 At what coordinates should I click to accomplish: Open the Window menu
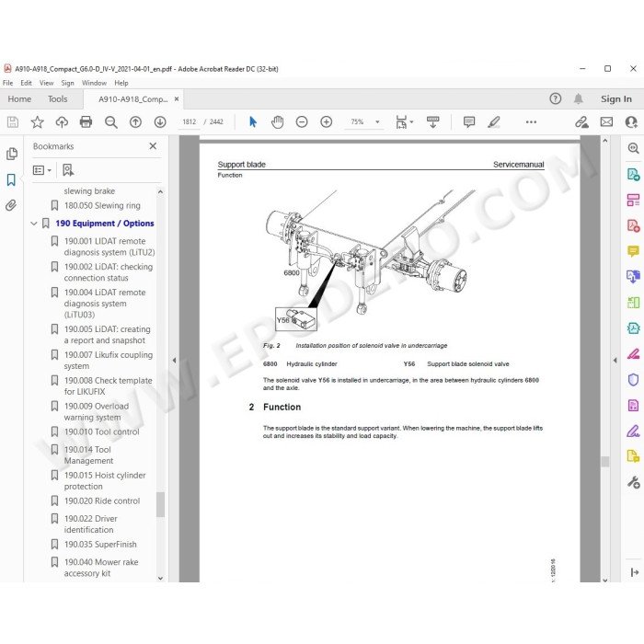94,83
